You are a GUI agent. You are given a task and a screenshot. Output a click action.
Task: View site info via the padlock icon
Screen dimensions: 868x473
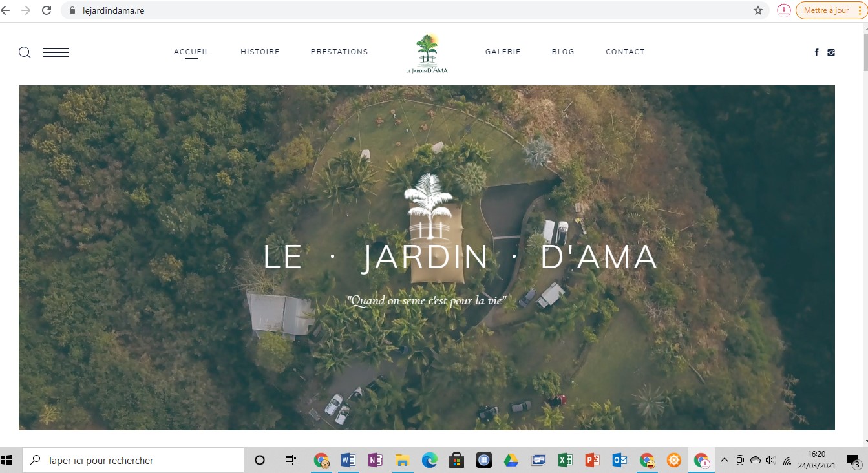72,10
